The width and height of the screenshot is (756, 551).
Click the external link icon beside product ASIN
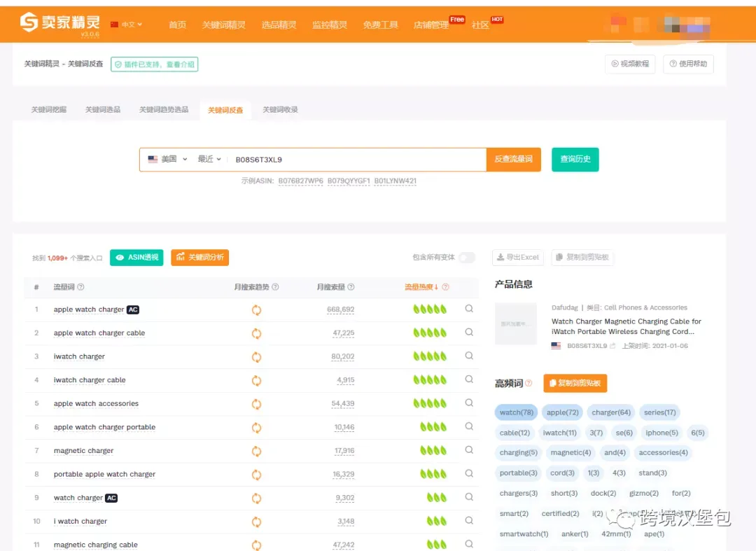click(x=612, y=346)
